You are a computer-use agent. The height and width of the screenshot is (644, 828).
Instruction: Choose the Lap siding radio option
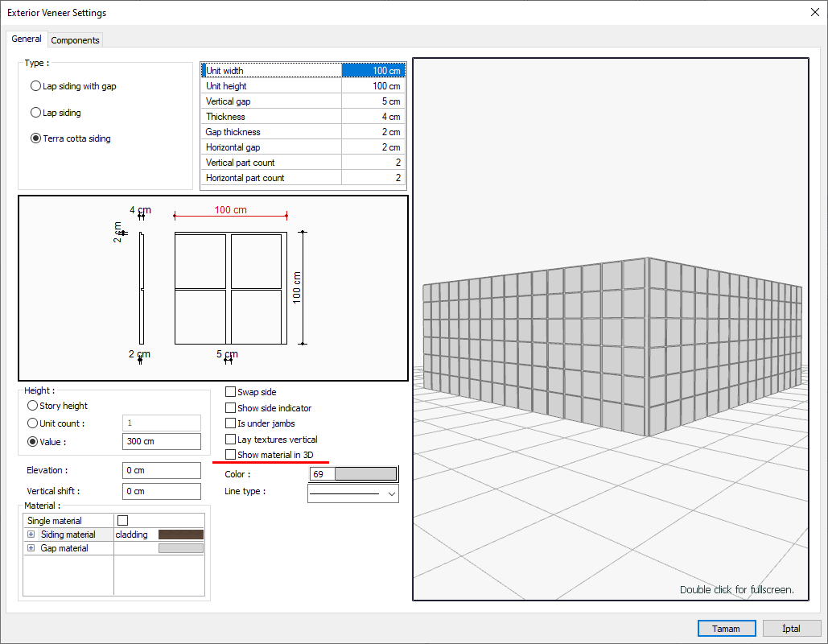pyautogui.click(x=35, y=113)
